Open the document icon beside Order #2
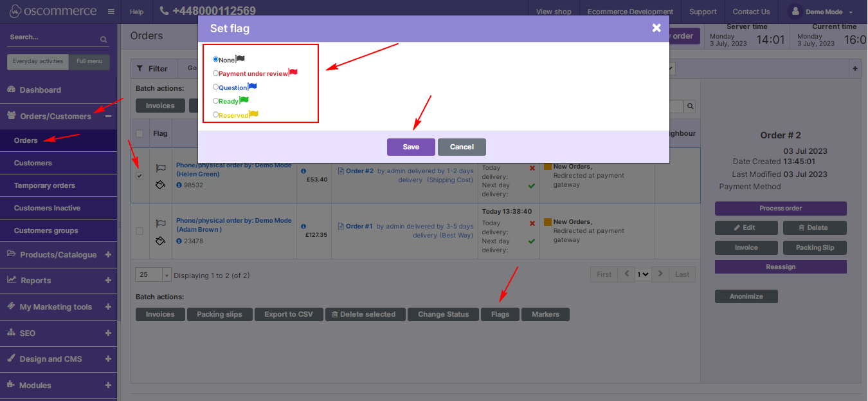Image resolution: width=868 pixels, height=401 pixels. [x=342, y=170]
